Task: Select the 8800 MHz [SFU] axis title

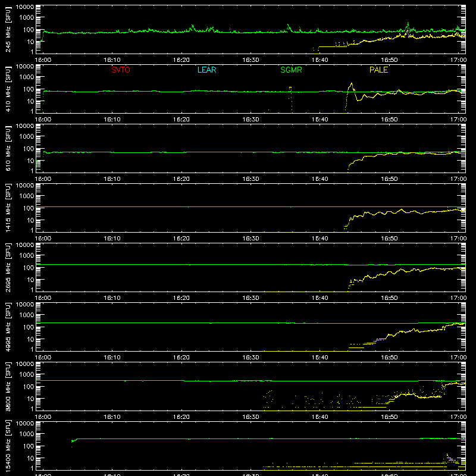Action: point(8,386)
